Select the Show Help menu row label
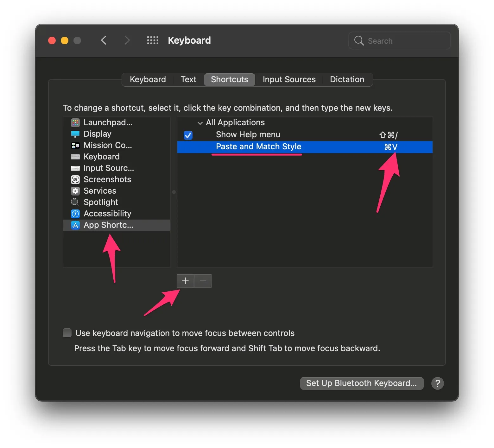 pos(248,134)
